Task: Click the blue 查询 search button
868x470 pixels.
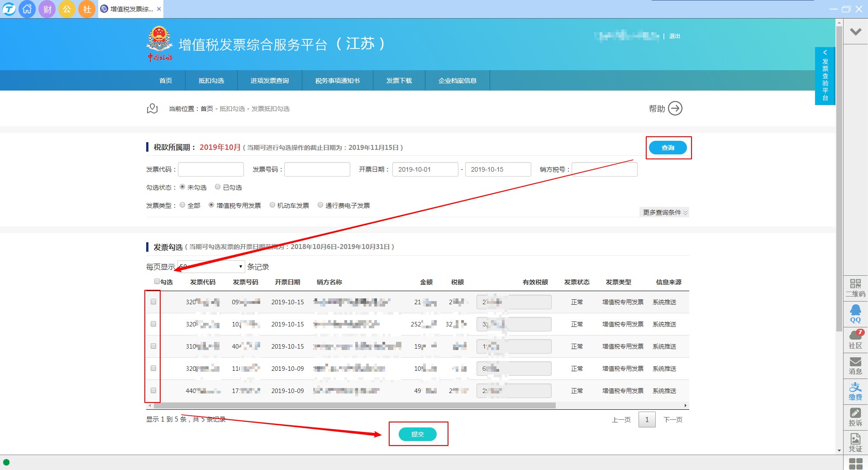Action: (668, 148)
